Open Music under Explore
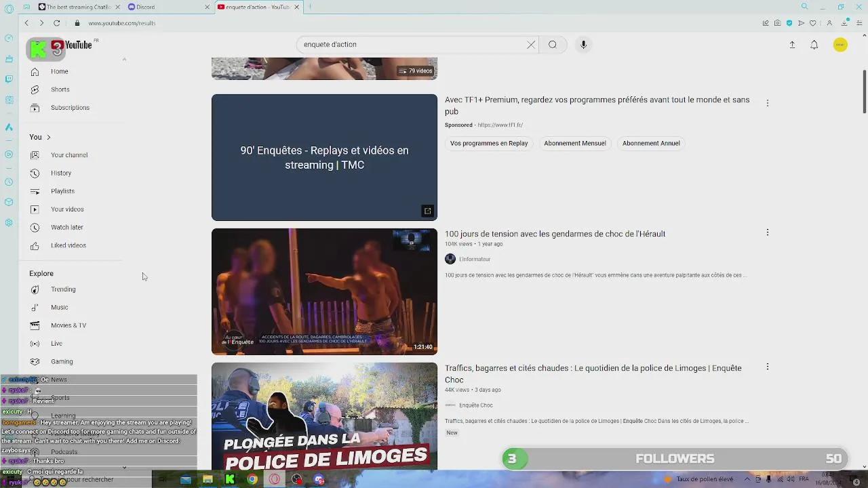The image size is (868, 488). coord(59,308)
